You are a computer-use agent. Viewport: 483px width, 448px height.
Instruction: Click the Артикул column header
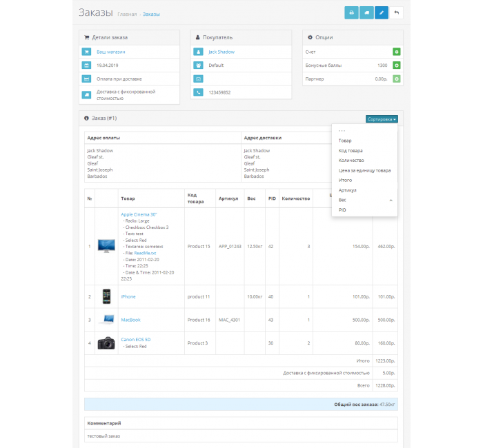point(228,198)
